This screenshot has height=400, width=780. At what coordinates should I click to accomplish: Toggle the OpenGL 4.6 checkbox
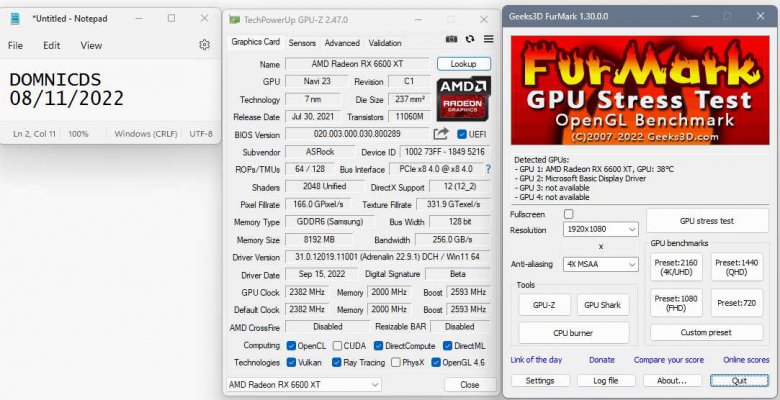[436, 362]
